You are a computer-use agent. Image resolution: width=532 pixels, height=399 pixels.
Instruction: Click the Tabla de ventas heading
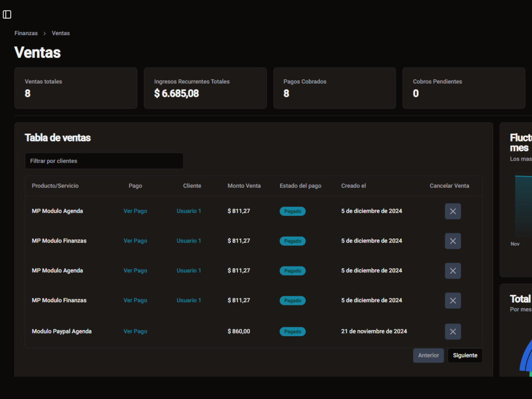click(x=57, y=138)
